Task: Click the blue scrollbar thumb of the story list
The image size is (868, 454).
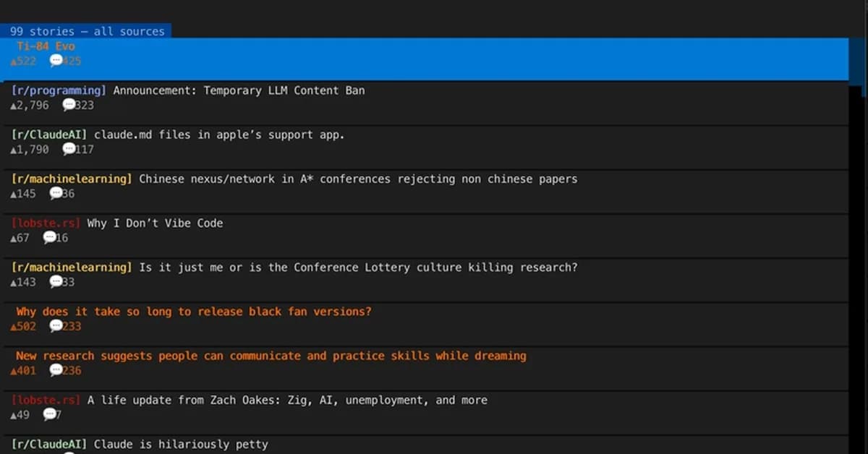Action: 857,67
